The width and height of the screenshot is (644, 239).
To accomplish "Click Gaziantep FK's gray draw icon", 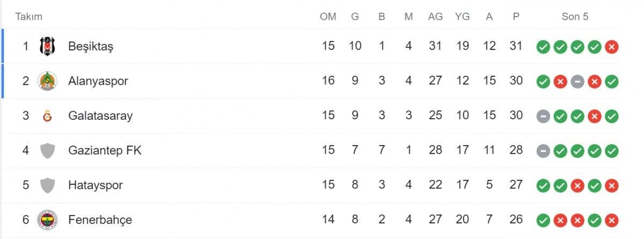I will tap(543, 151).
